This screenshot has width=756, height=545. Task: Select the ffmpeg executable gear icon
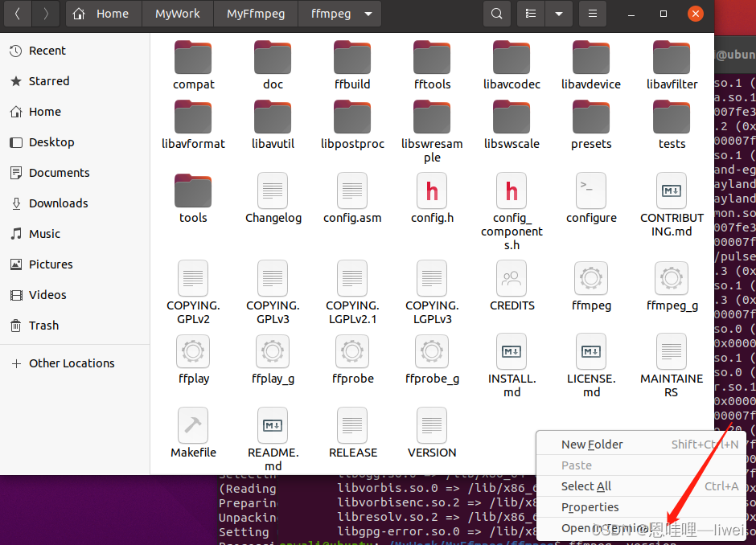pos(591,277)
